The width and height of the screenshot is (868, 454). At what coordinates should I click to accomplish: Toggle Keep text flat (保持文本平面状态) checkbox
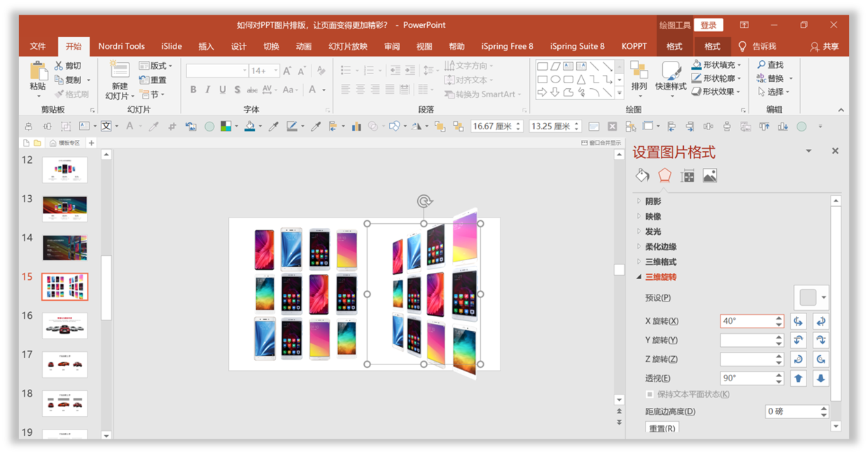[x=650, y=395]
